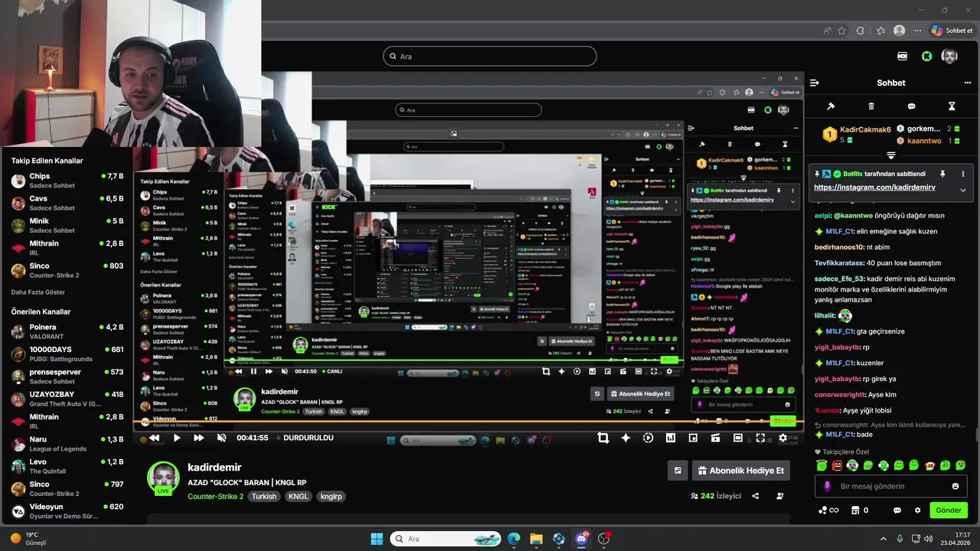Open Poinera VALORANT recommended channel
980x551 pixels.
coord(67,331)
